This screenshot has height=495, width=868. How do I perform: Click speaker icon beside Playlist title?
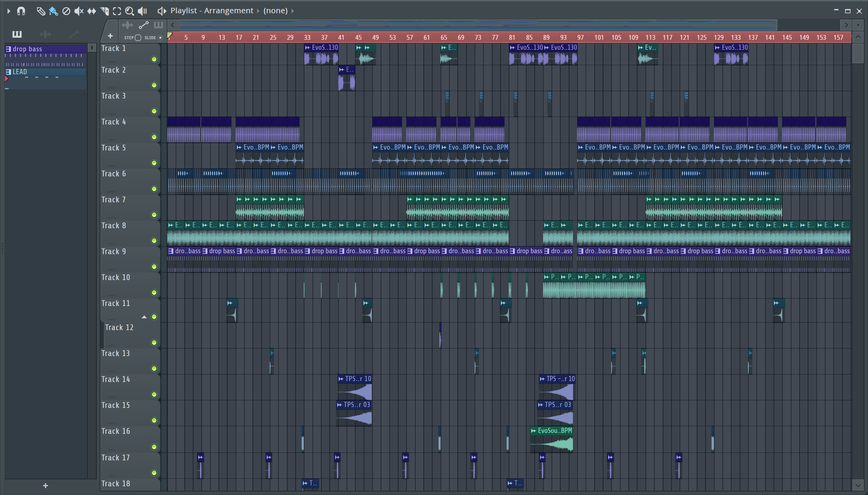coord(162,11)
